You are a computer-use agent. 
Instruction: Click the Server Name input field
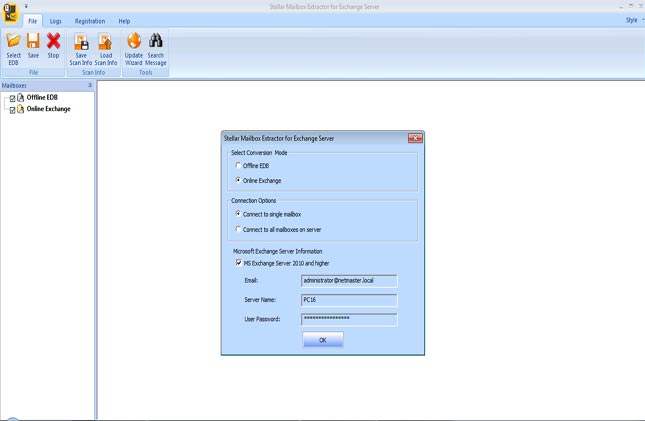pos(349,300)
